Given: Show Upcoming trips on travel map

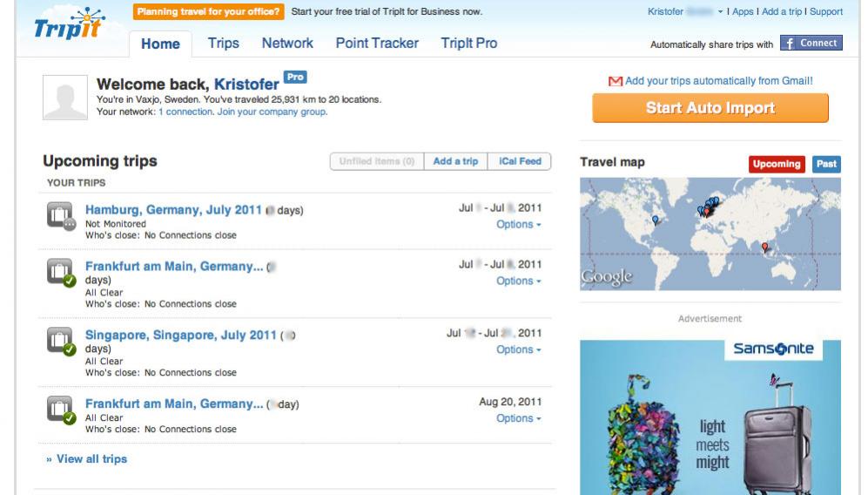Looking at the screenshot, I should point(776,164).
